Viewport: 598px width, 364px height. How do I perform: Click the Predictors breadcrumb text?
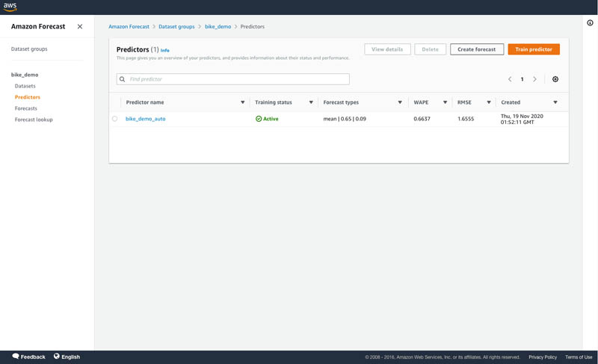[x=252, y=26]
